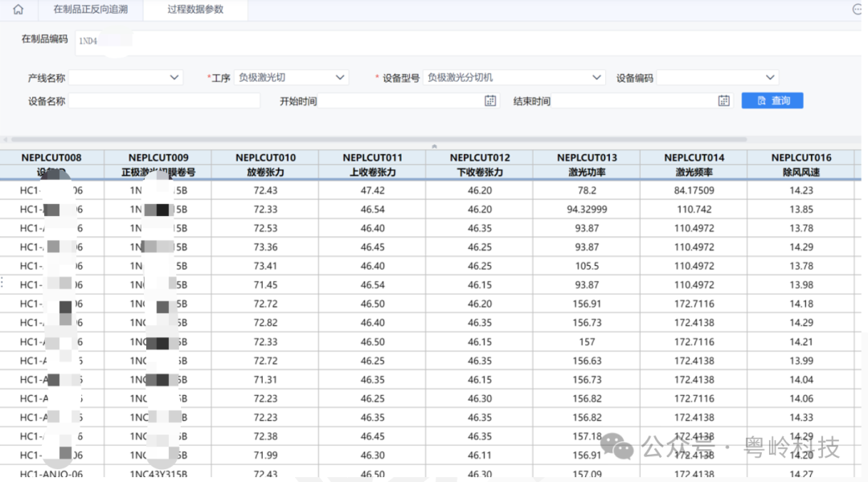Select lower rewind tension cell 46.11
Viewport: 868px width, 482px height.
(479, 455)
